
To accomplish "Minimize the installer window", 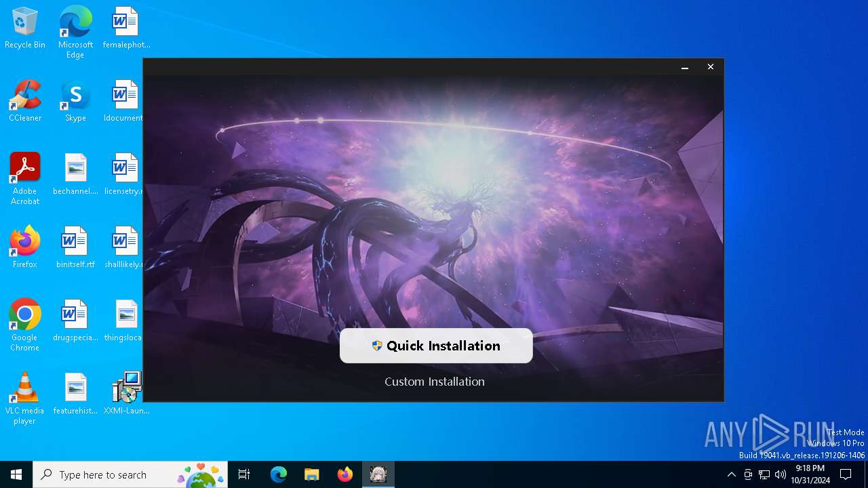I will pyautogui.click(x=685, y=67).
